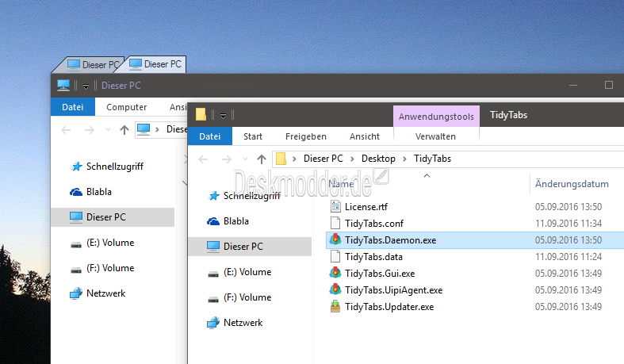The width and height of the screenshot is (624, 364).
Task: Select (E:) Volume in TidyTabs window sidebar
Action: [x=247, y=272]
